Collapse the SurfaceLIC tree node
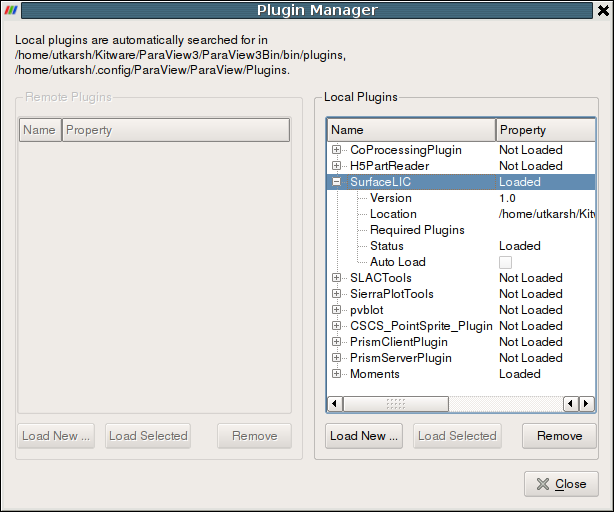Viewport: 614px width, 512px height. pos(336,182)
